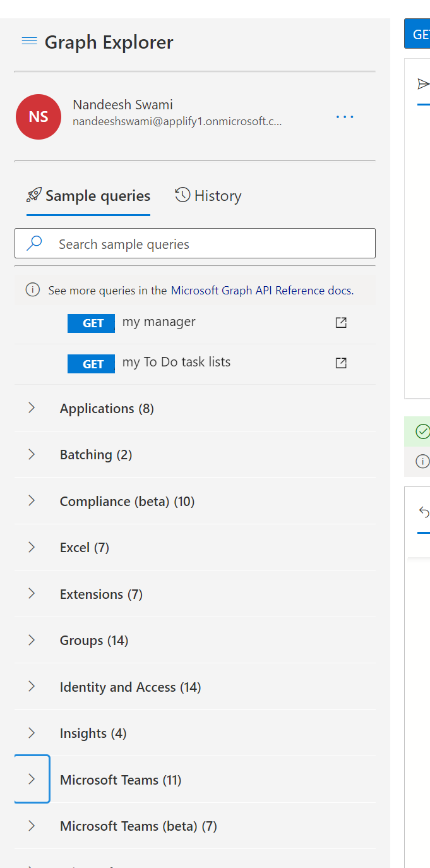The height and width of the screenshot is (868, 430).
Task: Click the magnifier search icon
Action: coord(35,244)
